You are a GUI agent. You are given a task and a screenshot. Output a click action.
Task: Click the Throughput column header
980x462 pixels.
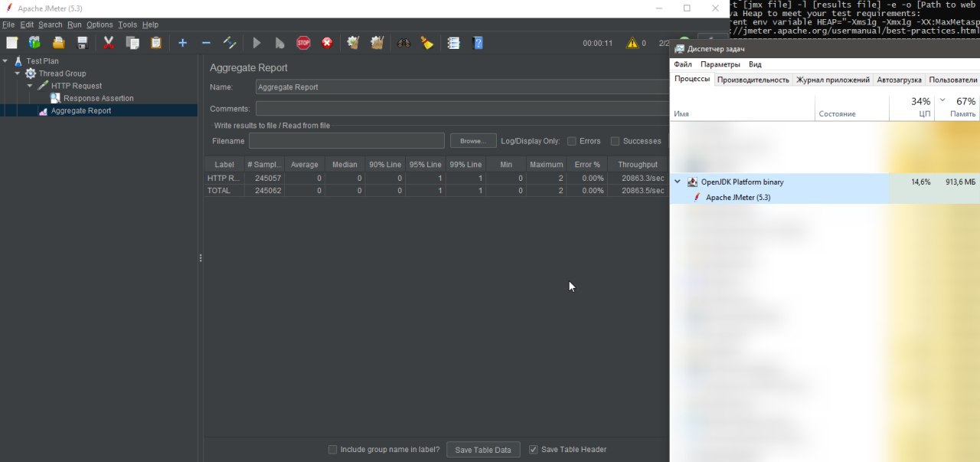coord(638,165)
